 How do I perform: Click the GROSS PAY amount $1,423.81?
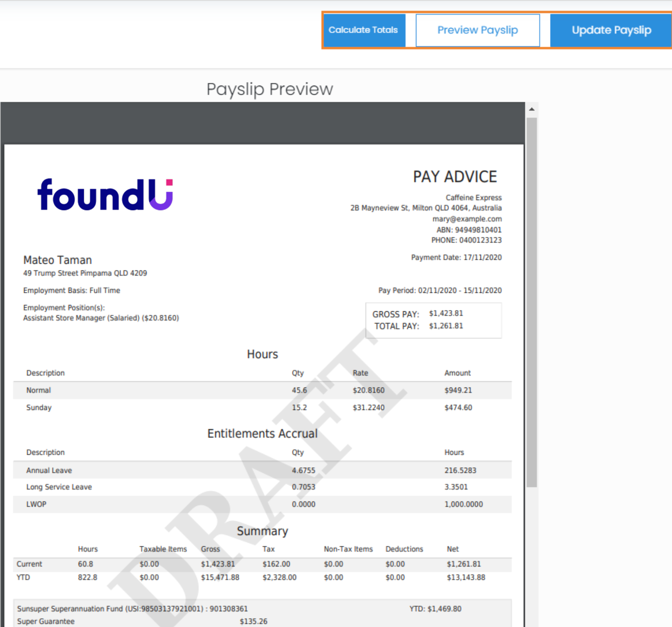point(446,313)
